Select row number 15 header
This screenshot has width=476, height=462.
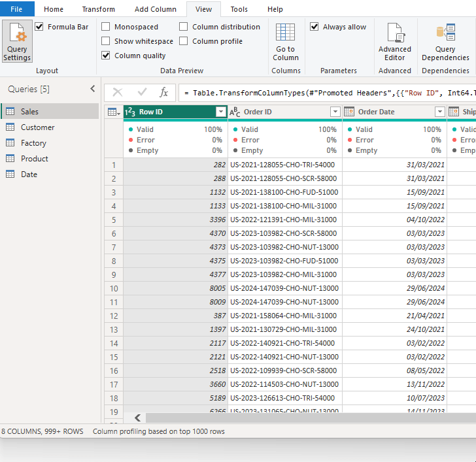pos(114,357)
